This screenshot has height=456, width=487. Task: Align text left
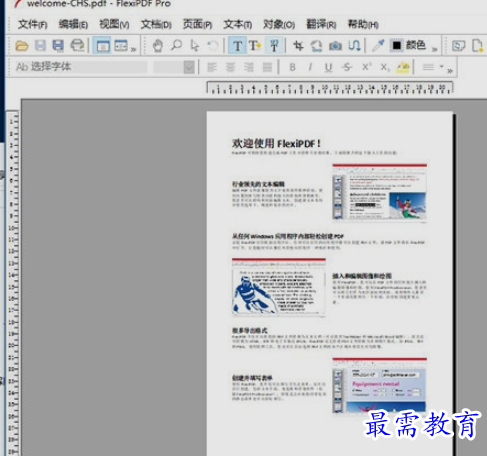(212, 67)
